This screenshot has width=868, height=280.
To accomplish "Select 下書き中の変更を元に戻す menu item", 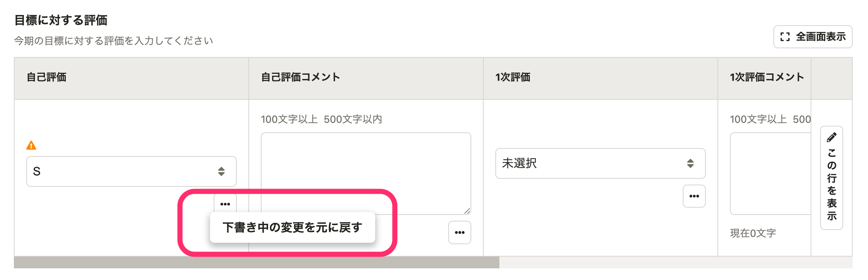I will 293,227.
